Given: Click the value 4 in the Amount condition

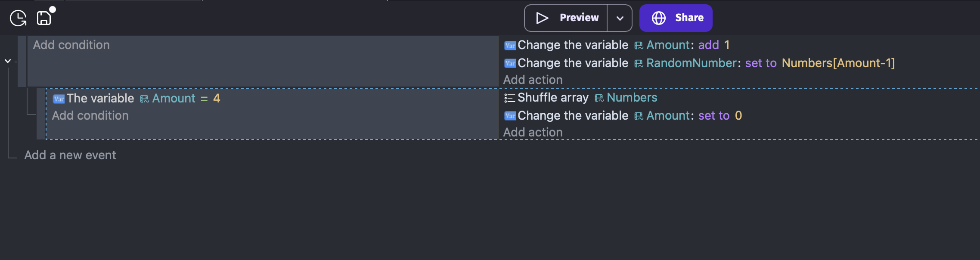Looking at the screenshot, I should 217,98.
